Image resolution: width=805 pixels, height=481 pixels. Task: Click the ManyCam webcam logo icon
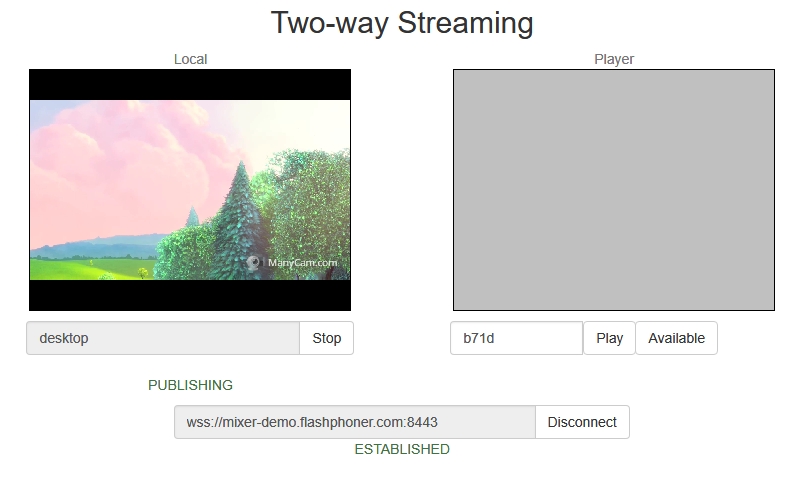pyautogui.click(x=253, y=263)
